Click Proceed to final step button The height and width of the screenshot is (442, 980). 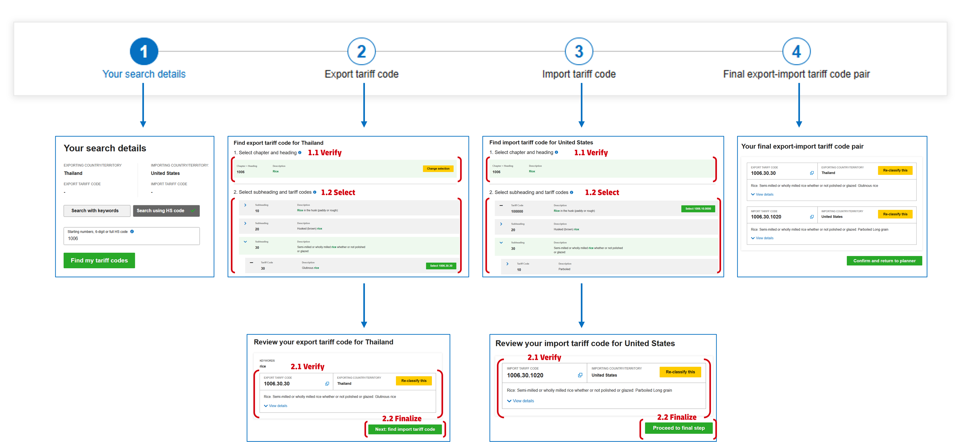click(678, 428)
